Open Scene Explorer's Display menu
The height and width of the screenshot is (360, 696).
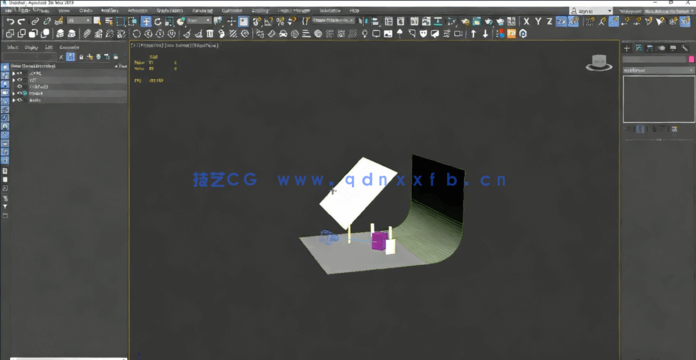(32, 47)
